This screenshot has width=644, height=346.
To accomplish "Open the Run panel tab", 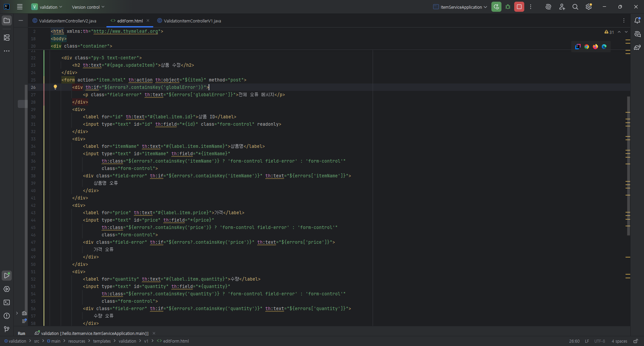I will (x=21, y=333).
